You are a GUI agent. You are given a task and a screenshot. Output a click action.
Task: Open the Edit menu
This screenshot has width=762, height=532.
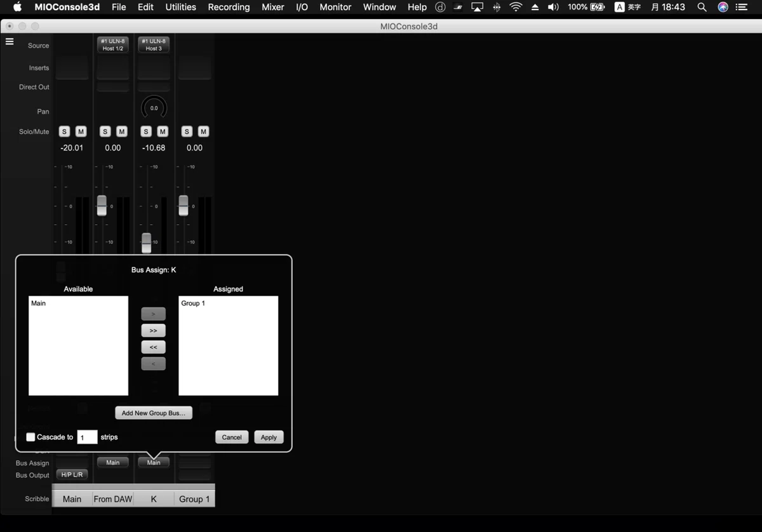(x=145, y=7)
